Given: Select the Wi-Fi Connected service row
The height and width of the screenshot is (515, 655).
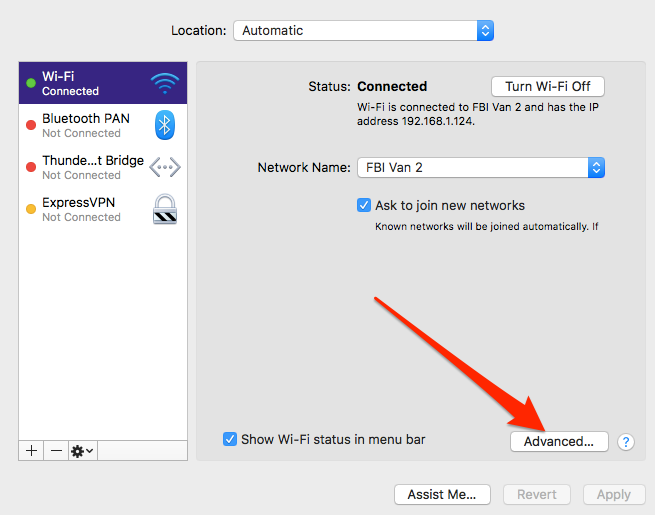Looking at the screenshot, I should point(103,83).
